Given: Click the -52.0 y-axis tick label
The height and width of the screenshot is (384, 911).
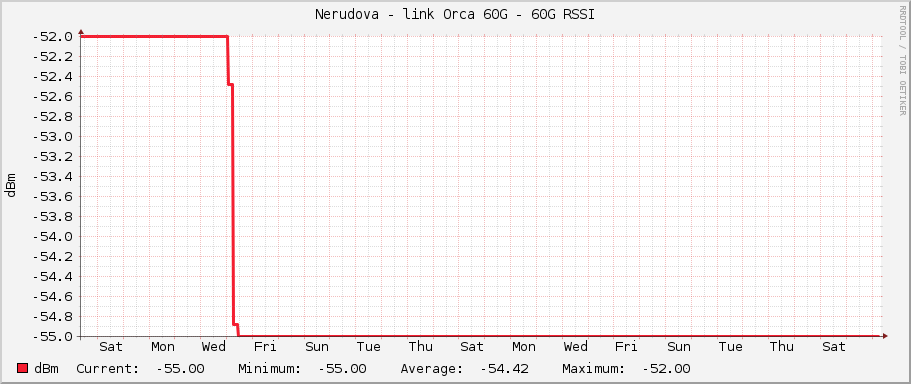Looking at the screenshot, I should (x=52, y=37).
